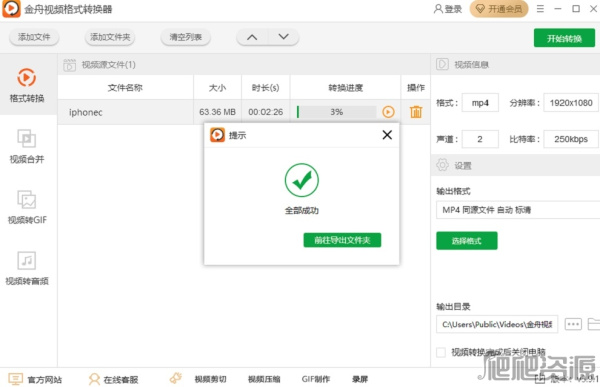Open 录屏 screen recording link
This screenshot has width=600, height=387.
360,379
